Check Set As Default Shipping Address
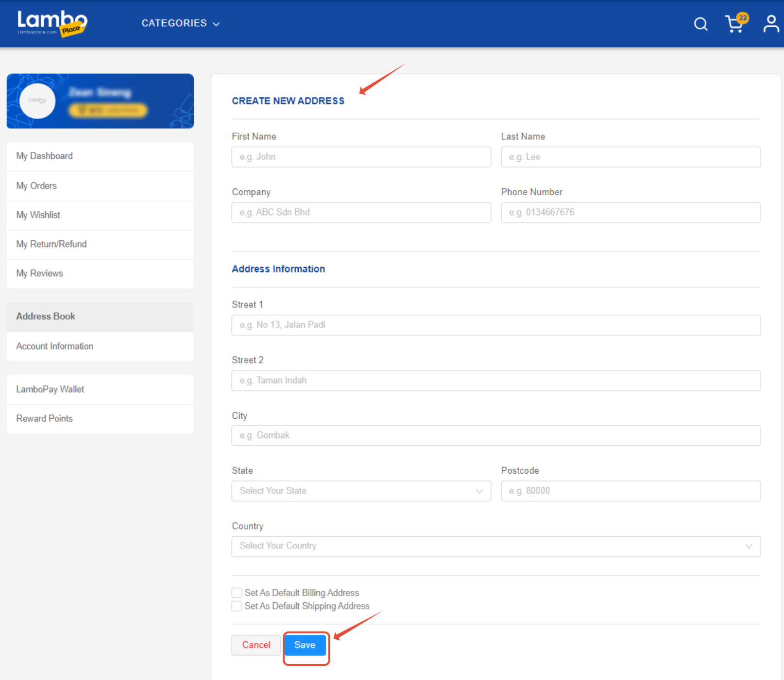The height and width of the screenshot is (680, 784). (x=237, y=606)
